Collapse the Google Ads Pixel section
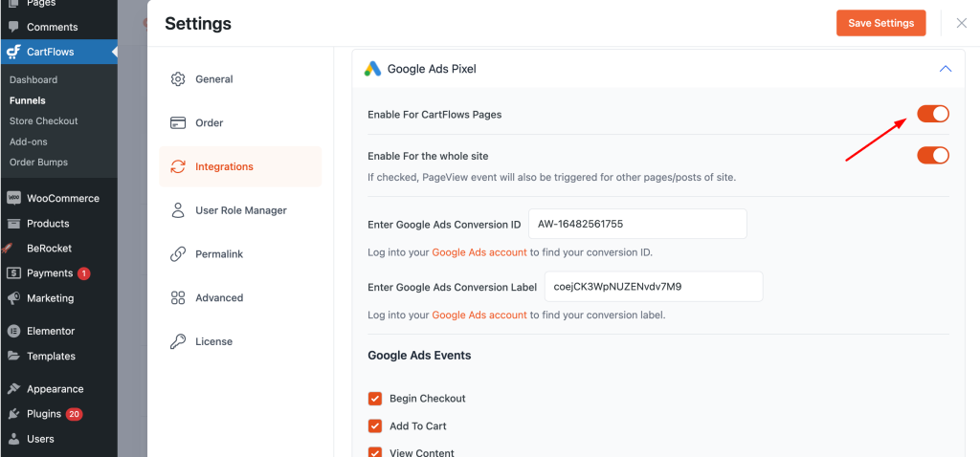 (945, 69)
